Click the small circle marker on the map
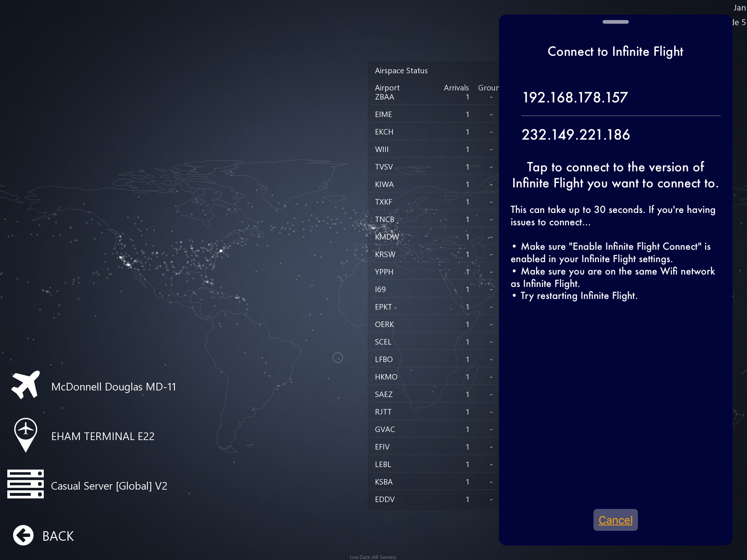747x560 pixels. click(x=338, y=358)
